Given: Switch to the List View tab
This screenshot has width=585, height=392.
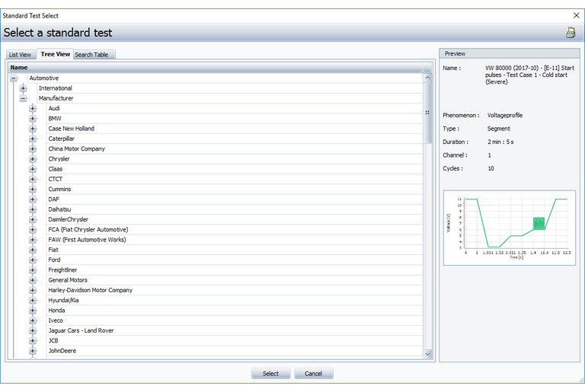Looking at the screenshot, I should point(20,55).
